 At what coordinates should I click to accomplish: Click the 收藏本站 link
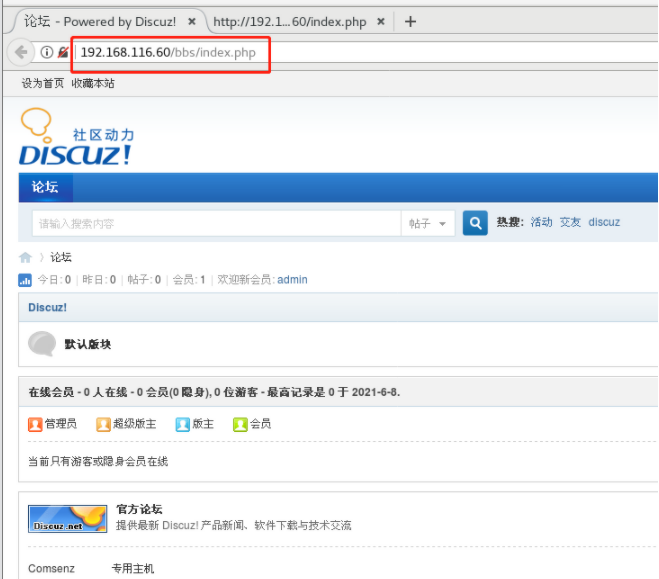tap(93, 83)
